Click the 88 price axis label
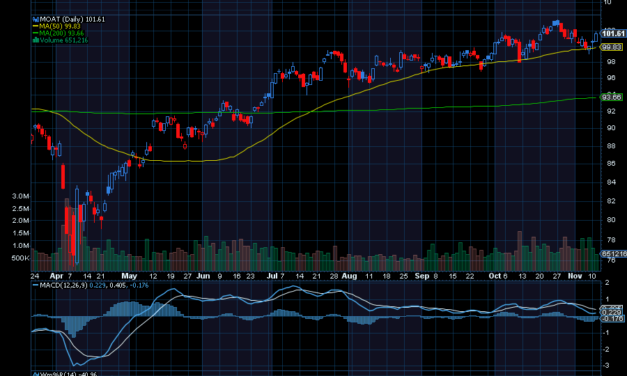Image resolution: width=627 pixels, height=376 pixels. 611,146
